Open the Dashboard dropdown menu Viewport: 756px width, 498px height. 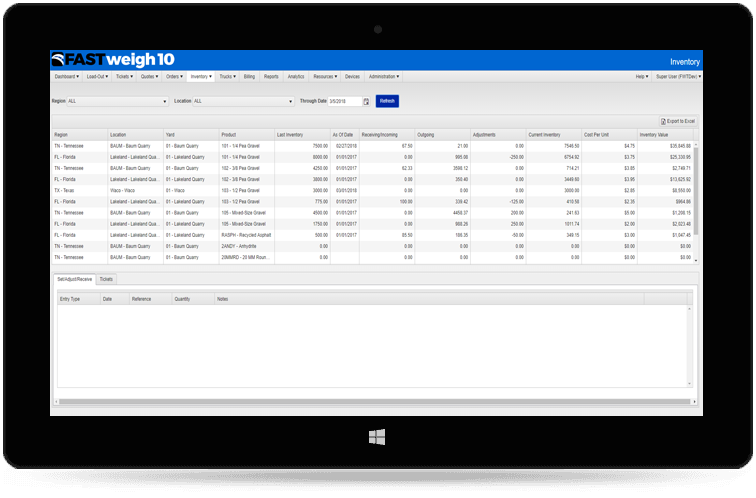point(67,77)
